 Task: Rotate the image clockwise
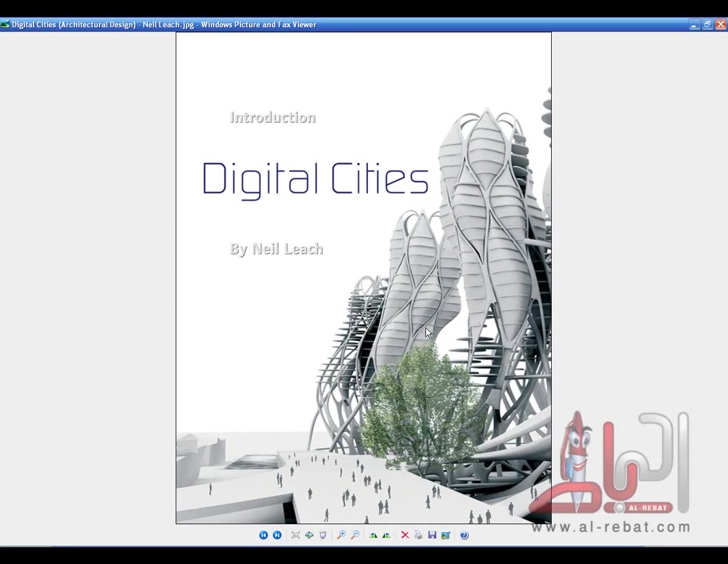click(386, 535)
